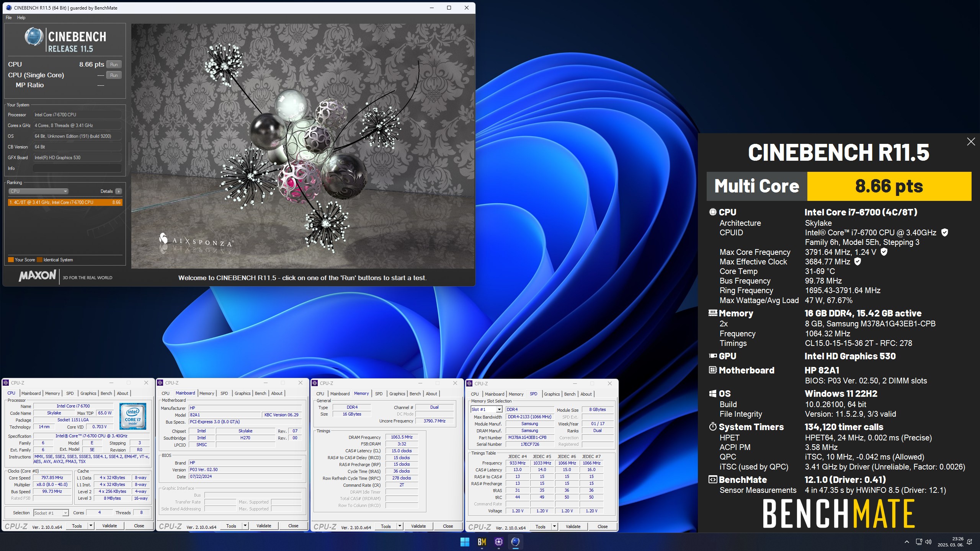Click the Memory icon in BenchMate panel

click(x=712, y=313)
